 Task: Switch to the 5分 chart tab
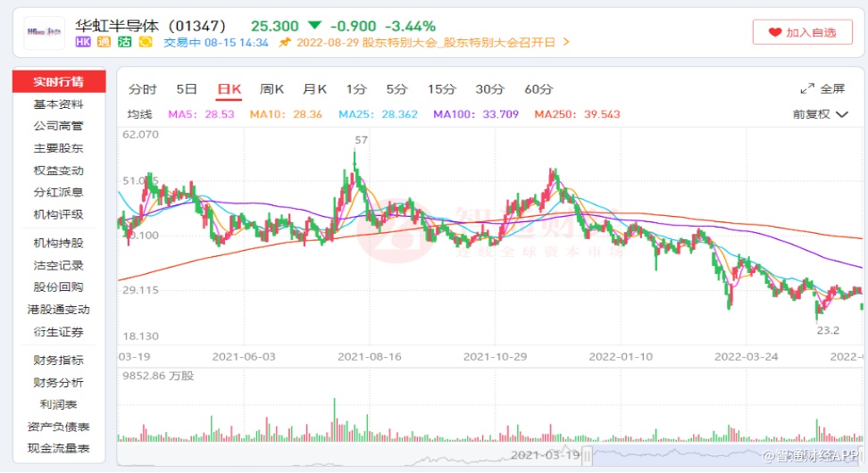tap(396, 89)
